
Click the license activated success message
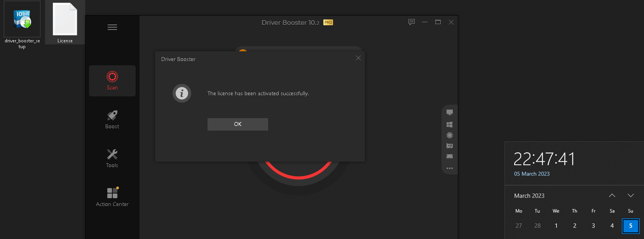[258, 94]
